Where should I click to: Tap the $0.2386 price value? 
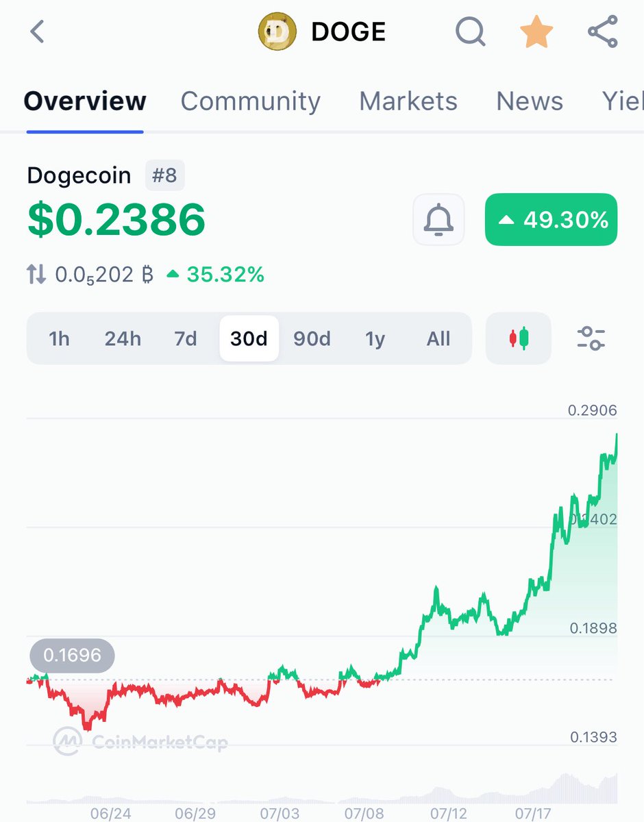tap(116, 219)
